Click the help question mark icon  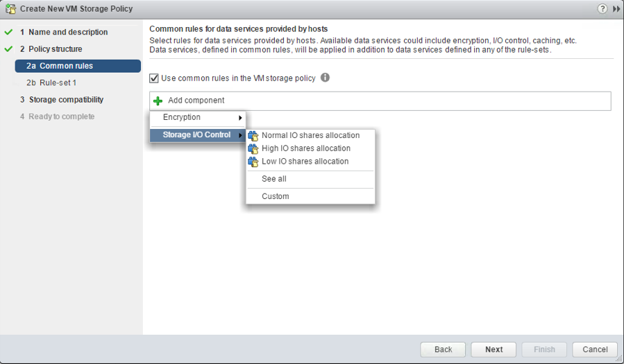[x=602, y=9]
